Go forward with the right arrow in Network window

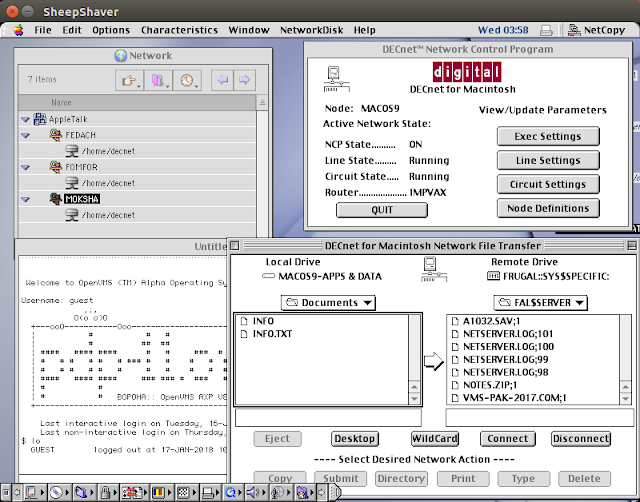click(244, 80)
